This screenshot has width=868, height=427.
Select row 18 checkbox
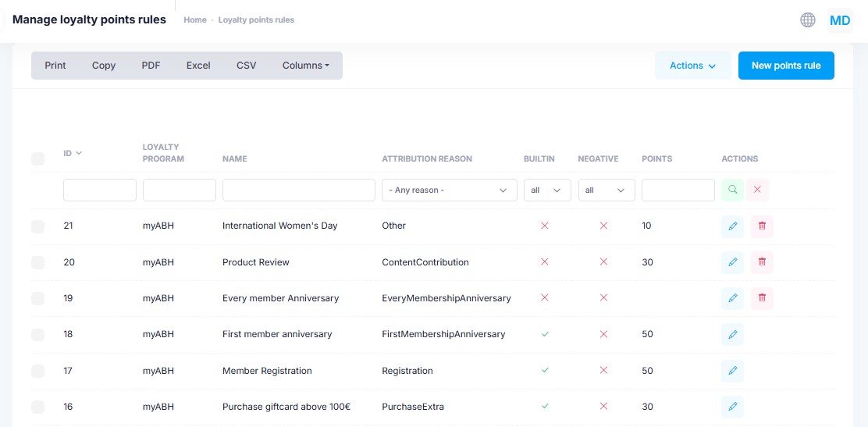(x=37, y=335)
